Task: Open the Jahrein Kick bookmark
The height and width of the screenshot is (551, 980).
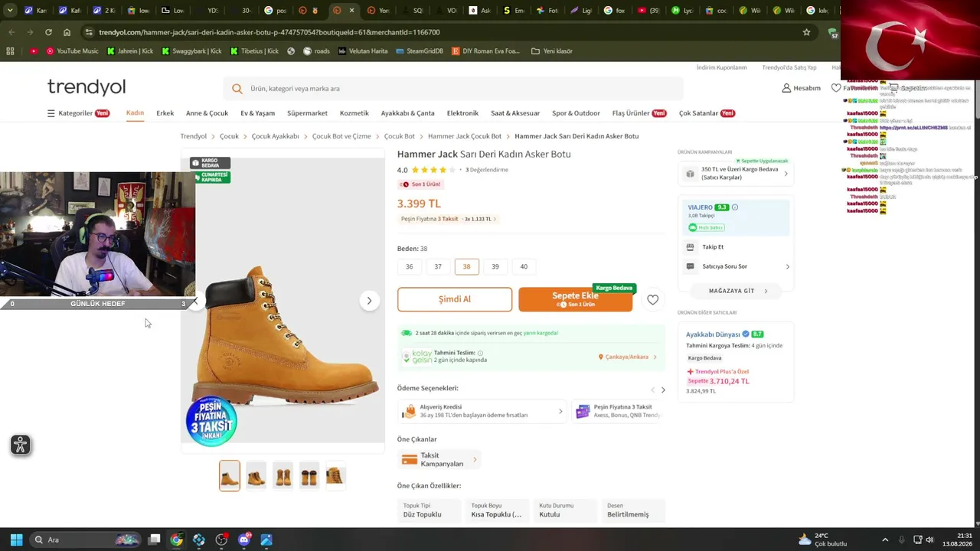Action: pos(130,51)
